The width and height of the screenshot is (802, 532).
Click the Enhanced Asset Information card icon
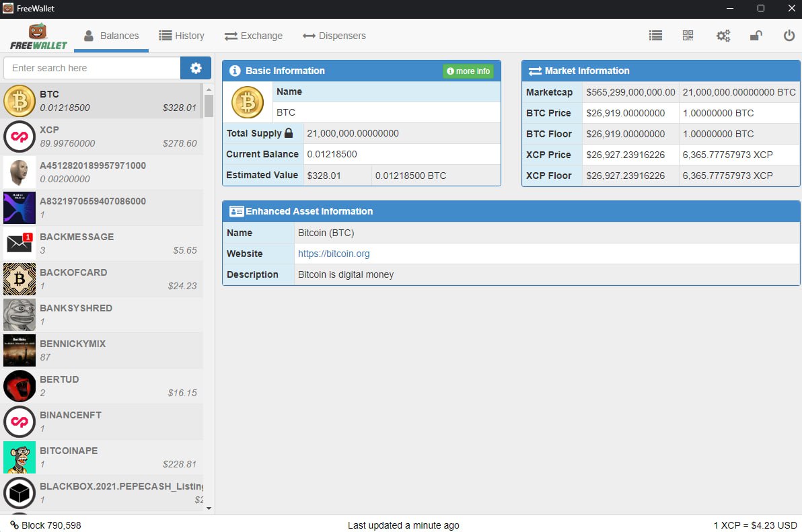pos(236,212)
